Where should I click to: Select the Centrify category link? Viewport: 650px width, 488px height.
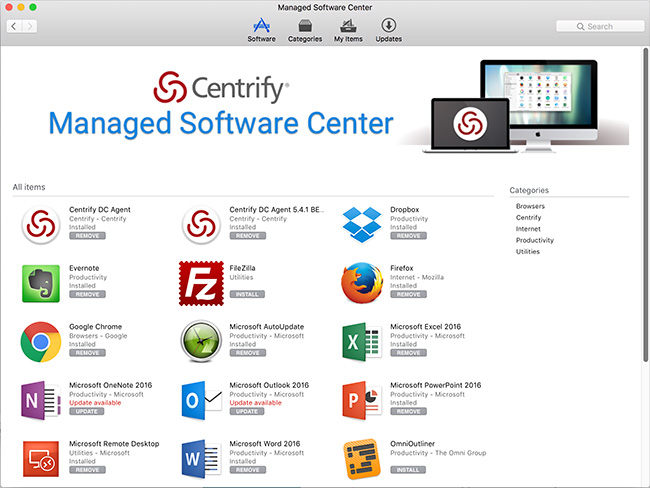(528, 218)
